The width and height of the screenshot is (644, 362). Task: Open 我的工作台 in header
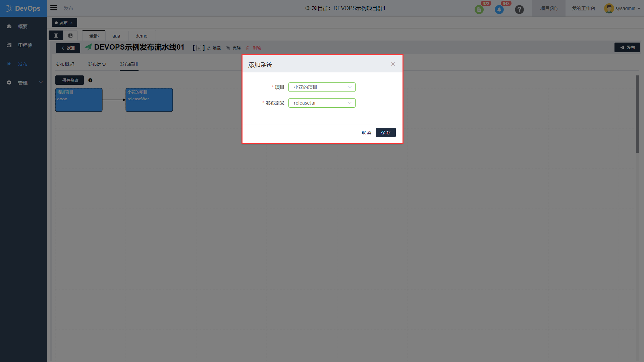coord(583,8)
